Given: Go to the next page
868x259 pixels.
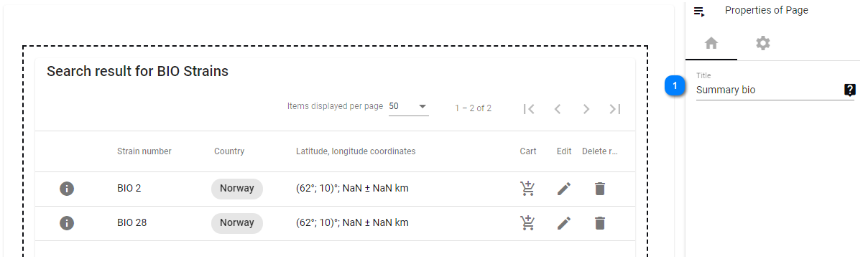Looking at the screenshot, I should click(x=586, y=109).
